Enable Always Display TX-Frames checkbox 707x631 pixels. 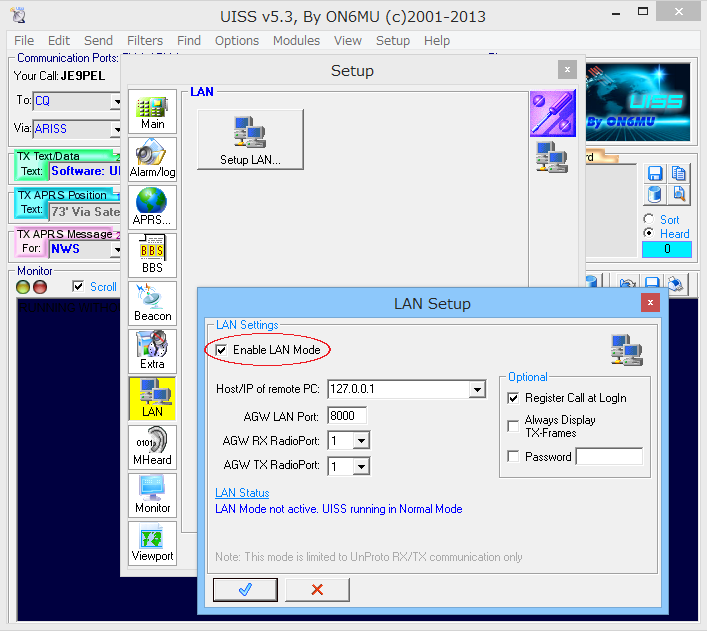click(x=513, y=426)
